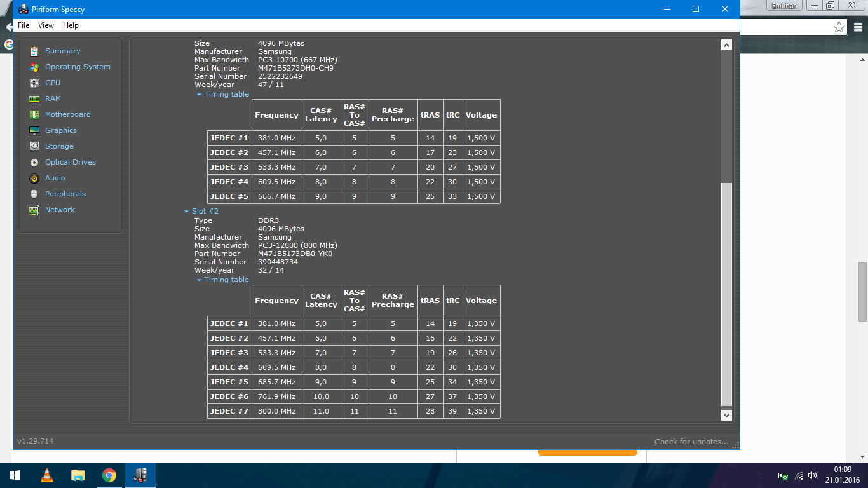The height and width of the screenshot is (488, 868).
Task: Click the 10,0 CAS# Latency cell
Action: point(321,396)
